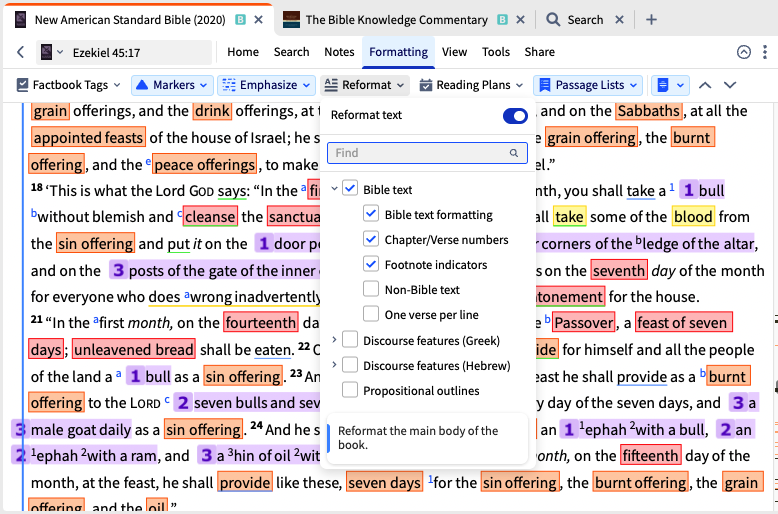The width and height of the screenshot is (778, 514).
Task: Click the B badge on Commentary tab
Action: coord(503,20)
